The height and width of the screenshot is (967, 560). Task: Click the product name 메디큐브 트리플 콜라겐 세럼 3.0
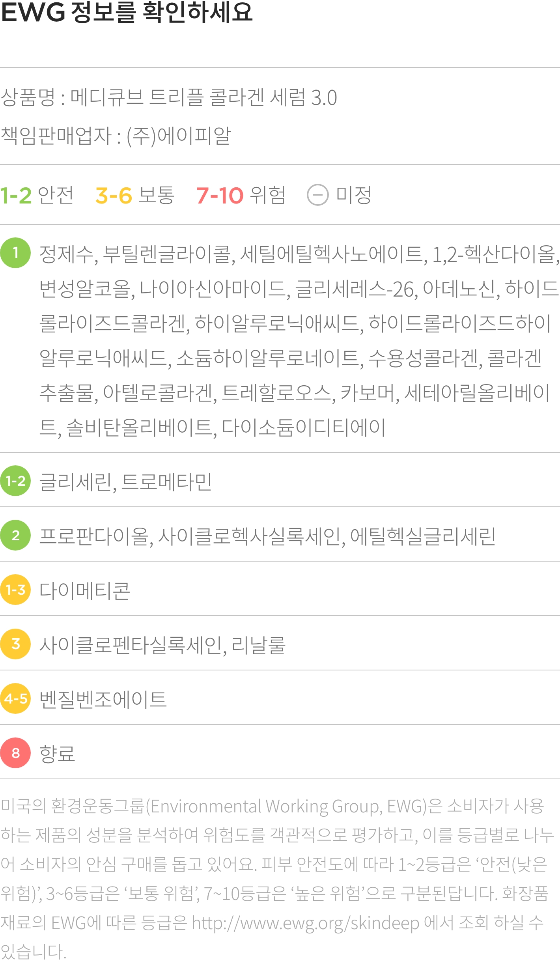tap(203, 97)
